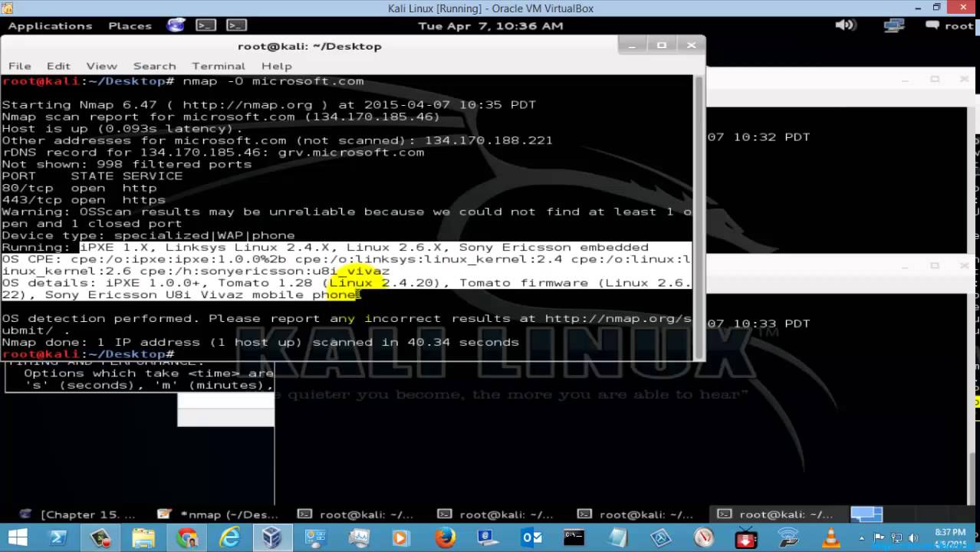Open terminal launcher adjacent to Iceweasel globe

coord(206,25)
